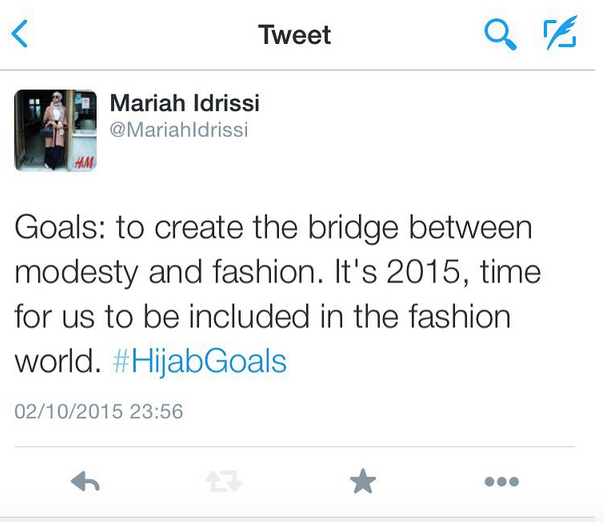Open more options via the three dots
The height and width of the screenshot is (522, 604).
(502, 481)
